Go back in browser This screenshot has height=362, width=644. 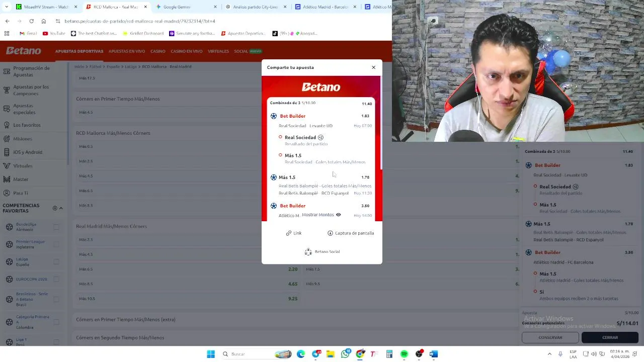point(7,21)
